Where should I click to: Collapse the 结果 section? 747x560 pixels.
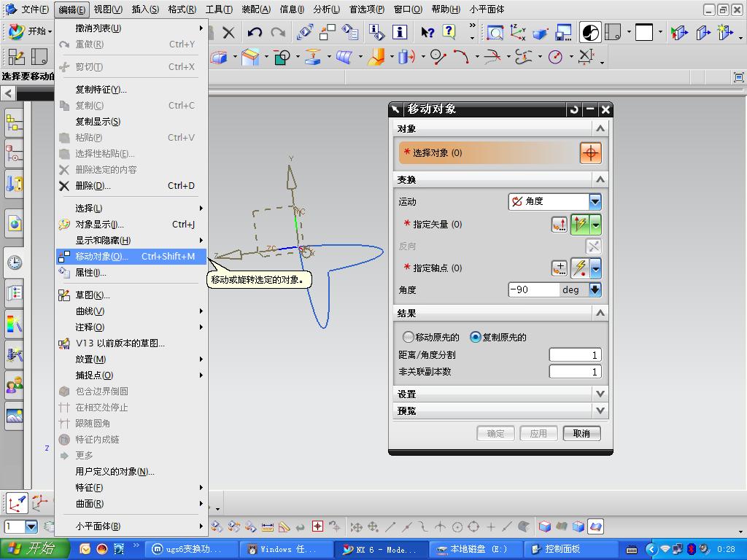(600, 313)
